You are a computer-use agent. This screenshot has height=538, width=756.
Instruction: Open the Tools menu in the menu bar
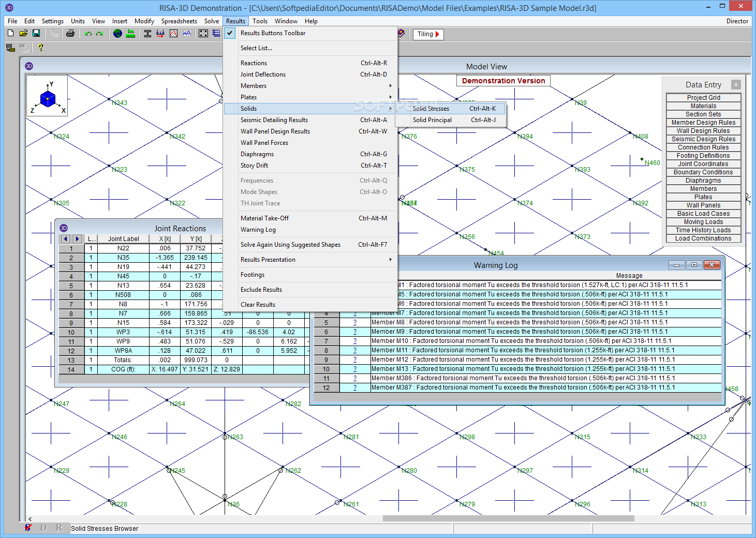pos(260,21)
